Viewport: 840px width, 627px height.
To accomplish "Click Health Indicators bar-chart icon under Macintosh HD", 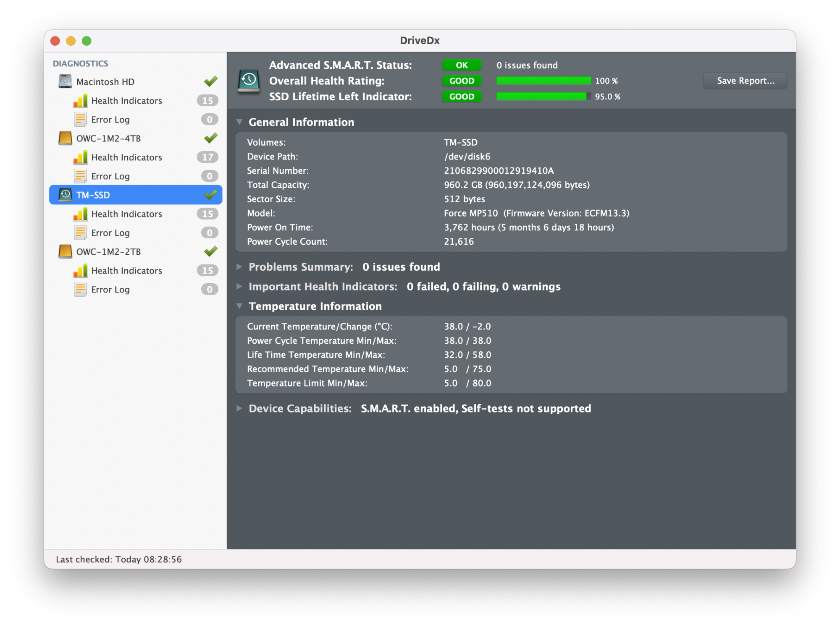I will point(80,101).
